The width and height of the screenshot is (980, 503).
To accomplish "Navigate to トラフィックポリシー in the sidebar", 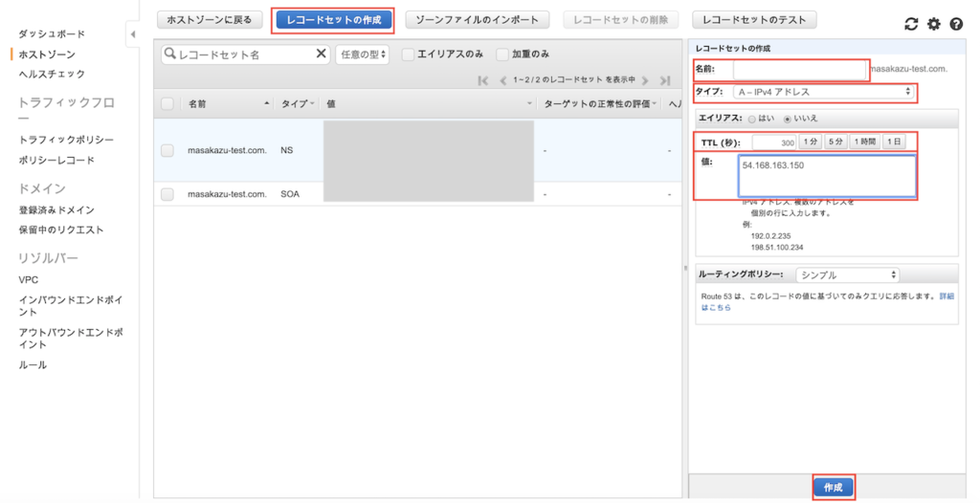I will pos(66,140).
